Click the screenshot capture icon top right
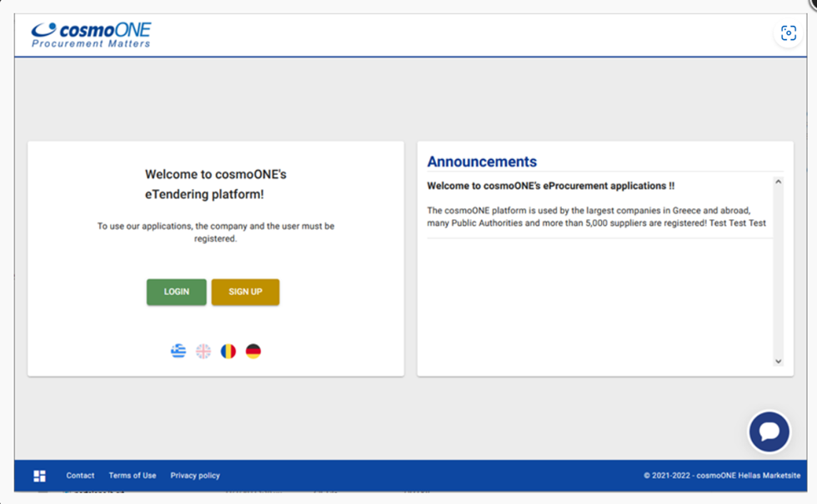 (788, 32)
